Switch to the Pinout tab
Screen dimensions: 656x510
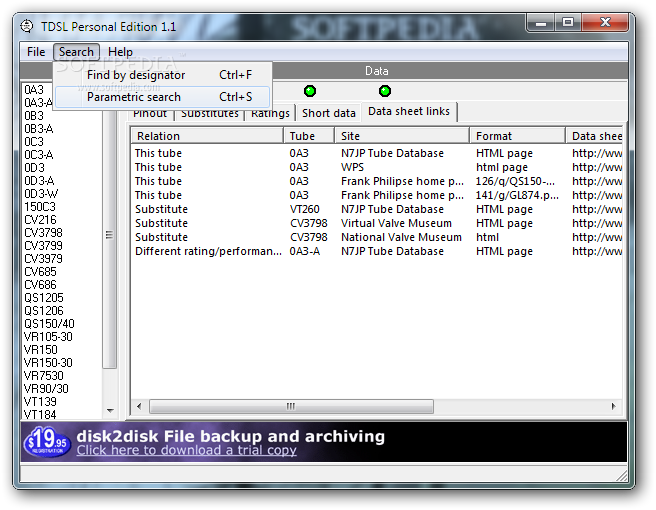[150, 114]
